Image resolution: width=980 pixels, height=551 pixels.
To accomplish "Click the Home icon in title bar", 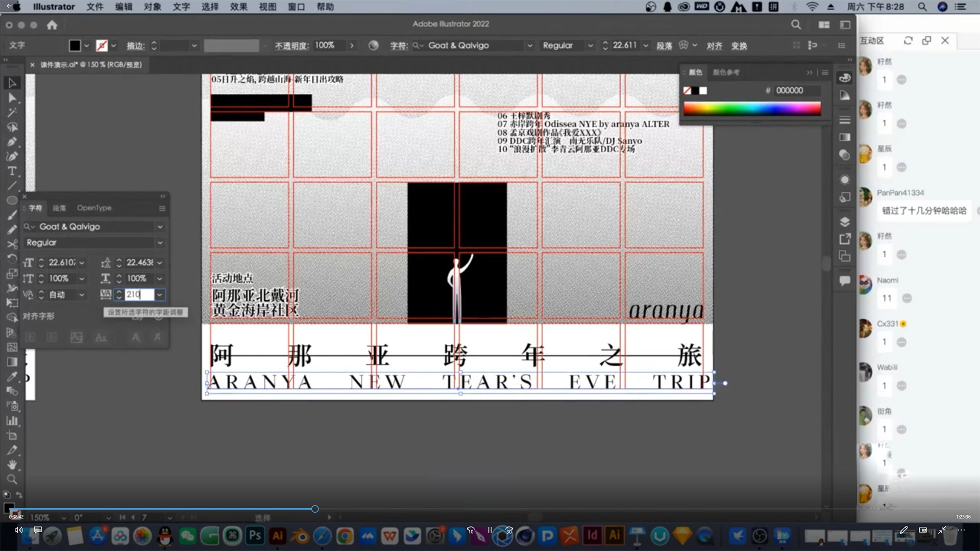I will pyautogui.click(x=52, y=25).
